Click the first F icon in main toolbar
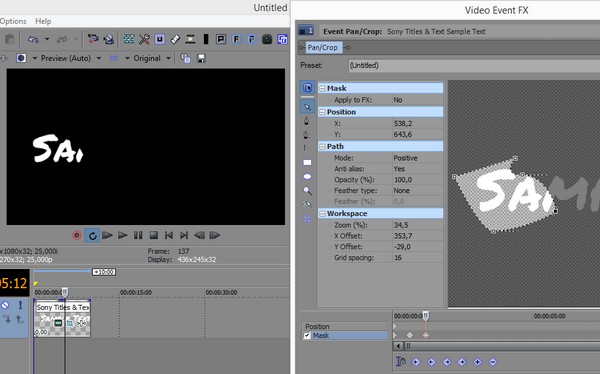 click(236, 39)
